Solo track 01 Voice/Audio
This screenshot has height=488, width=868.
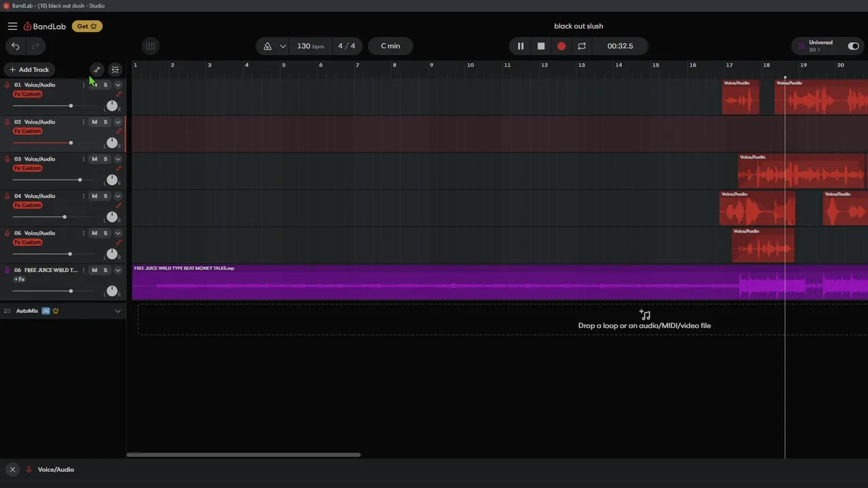point(105,85)
